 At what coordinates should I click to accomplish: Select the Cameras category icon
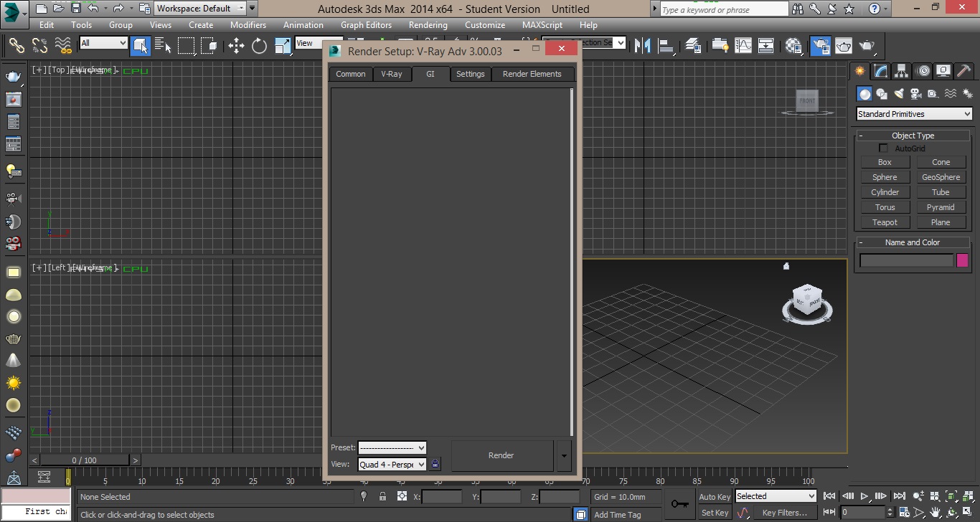pyautogui.click(x=916, y=94)
